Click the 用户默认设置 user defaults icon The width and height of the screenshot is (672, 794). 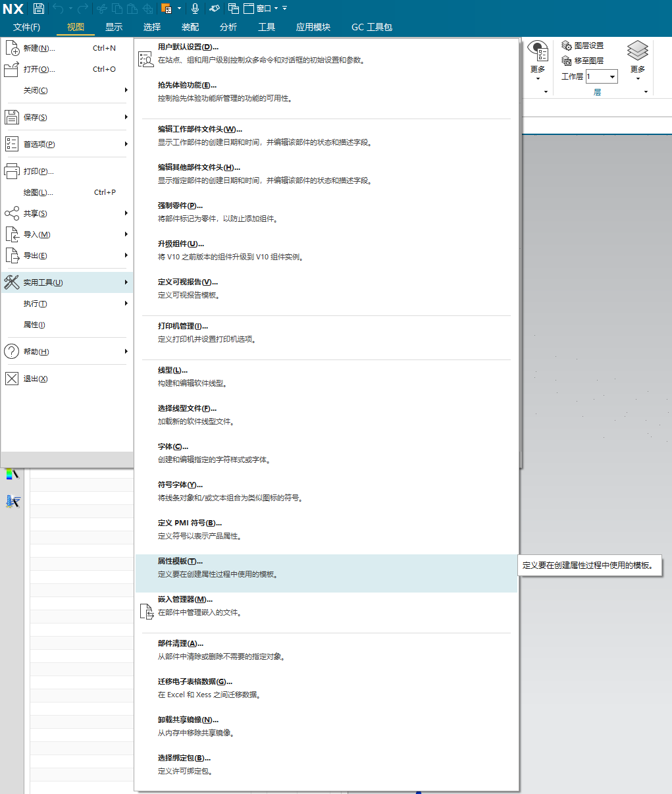coord(145,59)
